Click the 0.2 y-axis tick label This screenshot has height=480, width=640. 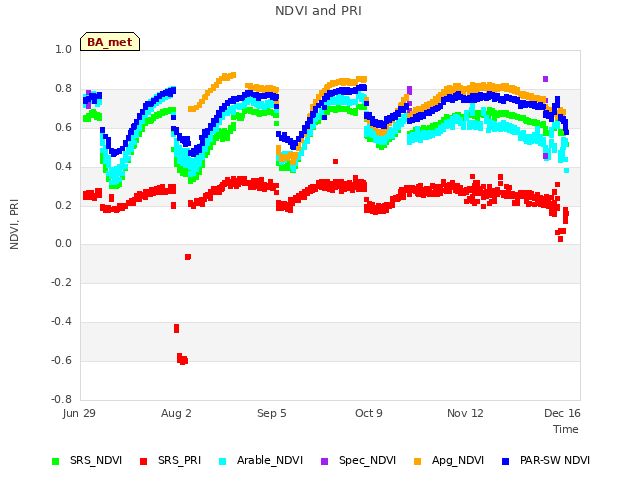[63, 205]
